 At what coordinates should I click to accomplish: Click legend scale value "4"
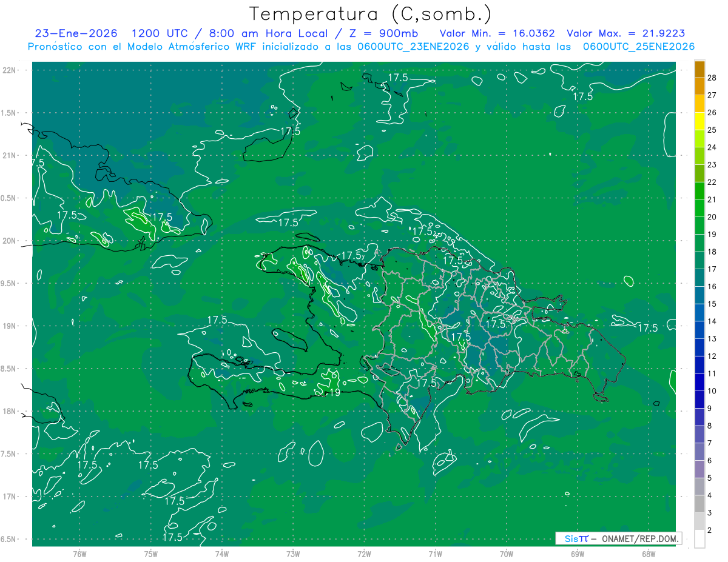[710, 495]
